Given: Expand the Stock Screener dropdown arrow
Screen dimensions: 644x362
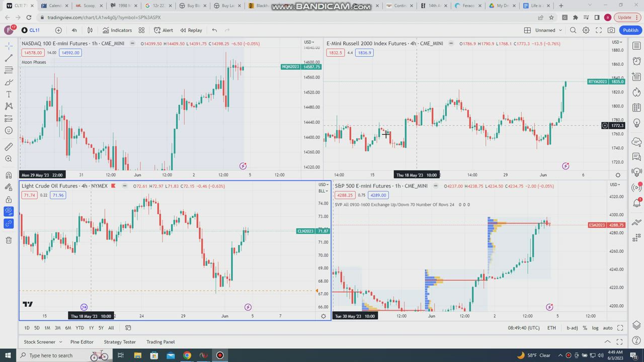Looking at the screenshot, I should [60, 342].
